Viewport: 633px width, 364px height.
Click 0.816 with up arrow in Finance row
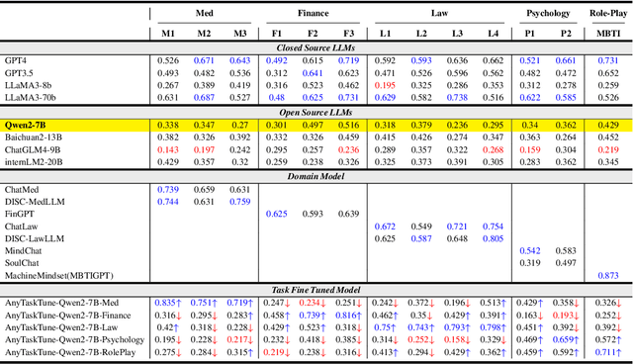pos(349,316)
